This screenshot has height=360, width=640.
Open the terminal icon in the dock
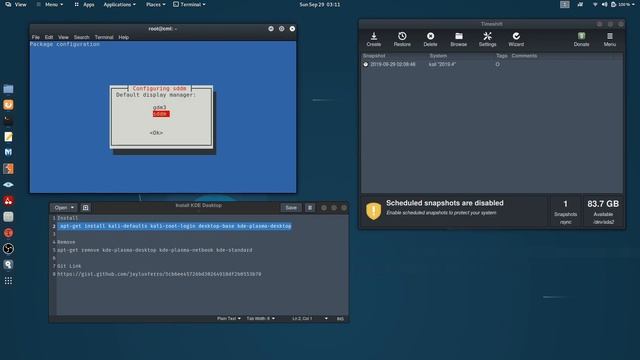[8, 120]
